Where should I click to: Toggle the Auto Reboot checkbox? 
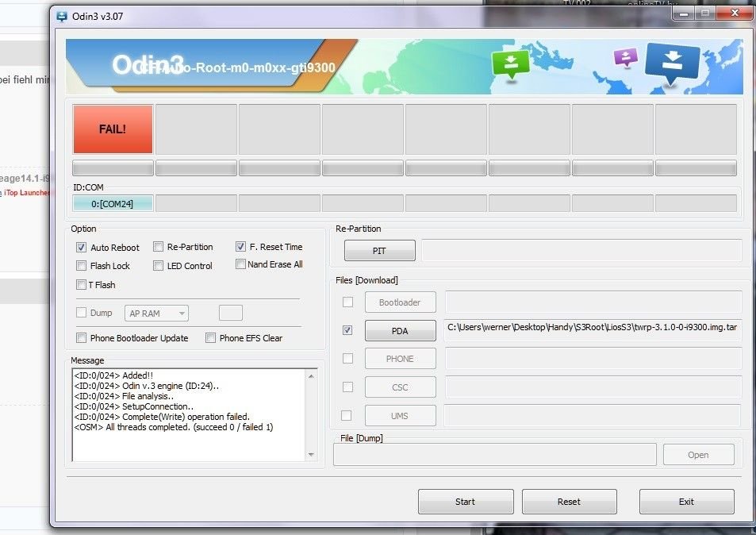coord(81,248)
